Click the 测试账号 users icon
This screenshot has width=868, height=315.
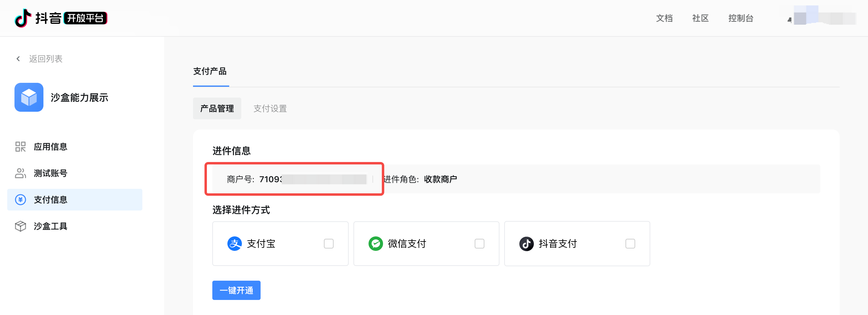point(21,173)
